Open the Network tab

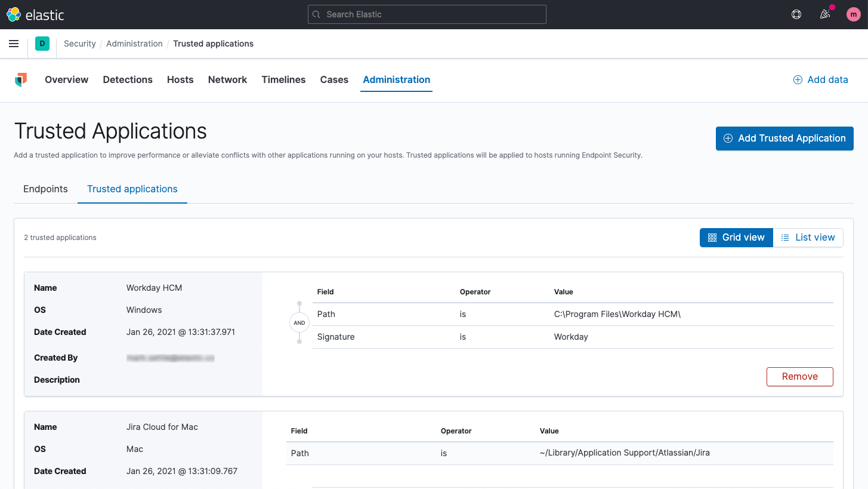(x=227, y=79)
